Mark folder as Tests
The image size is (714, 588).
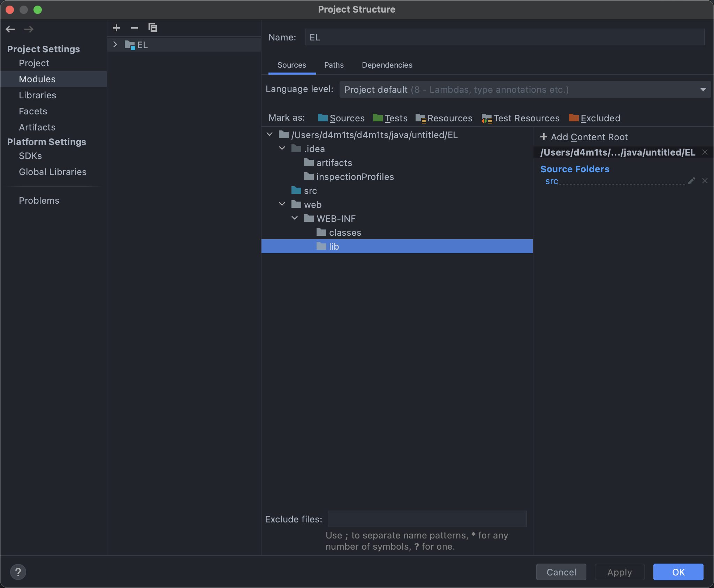[x=390, y=118]
